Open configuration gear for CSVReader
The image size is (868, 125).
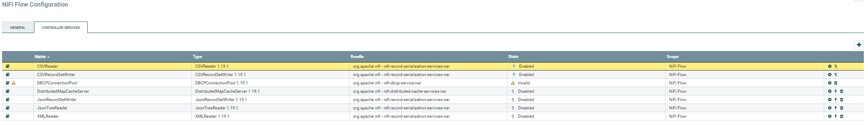[x=830, y=66]
